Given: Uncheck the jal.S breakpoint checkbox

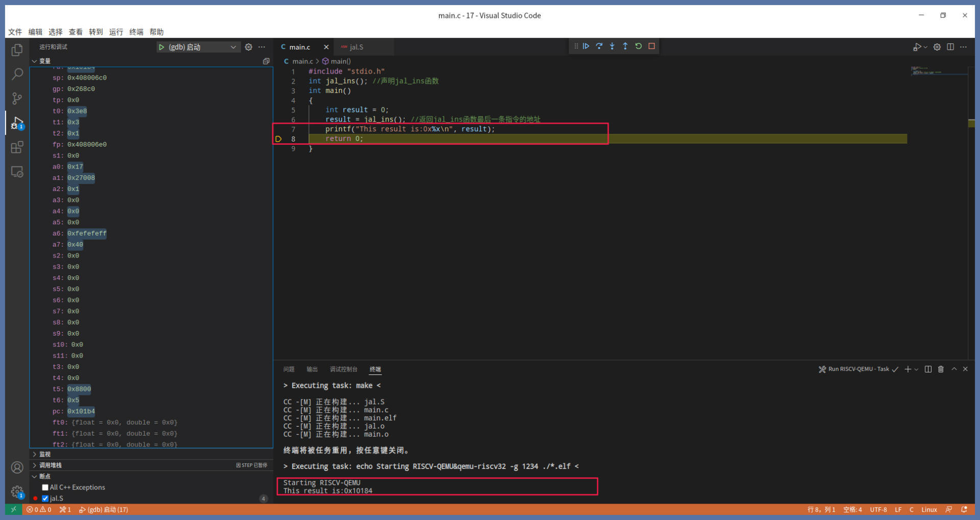Looking at the screenshot, I should [x=45, y=499].
